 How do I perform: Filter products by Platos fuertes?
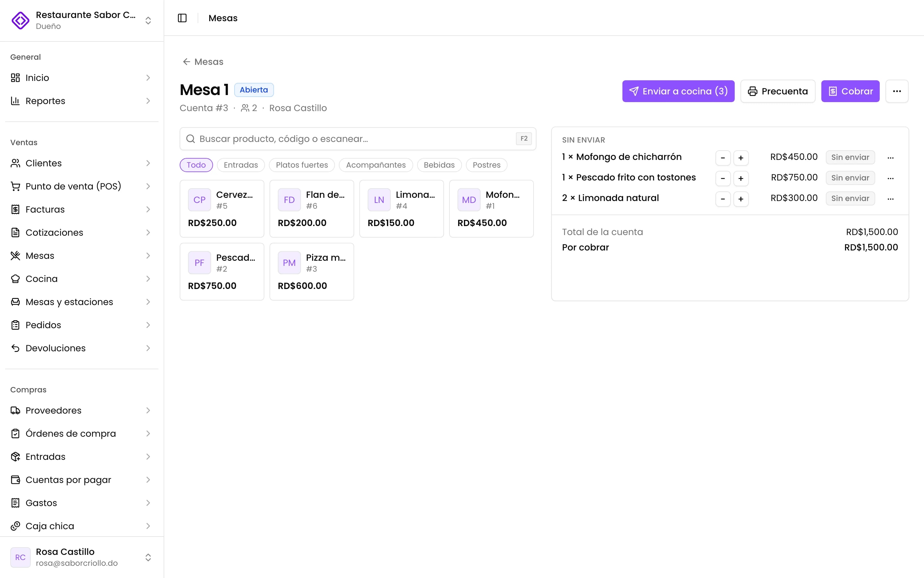click(302, 165)
